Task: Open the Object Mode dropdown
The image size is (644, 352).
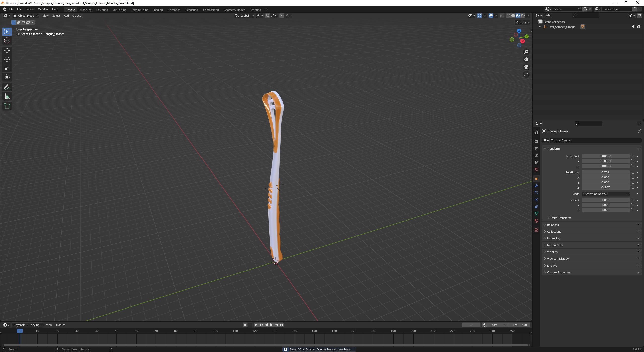Action: [x=26, y=16]
